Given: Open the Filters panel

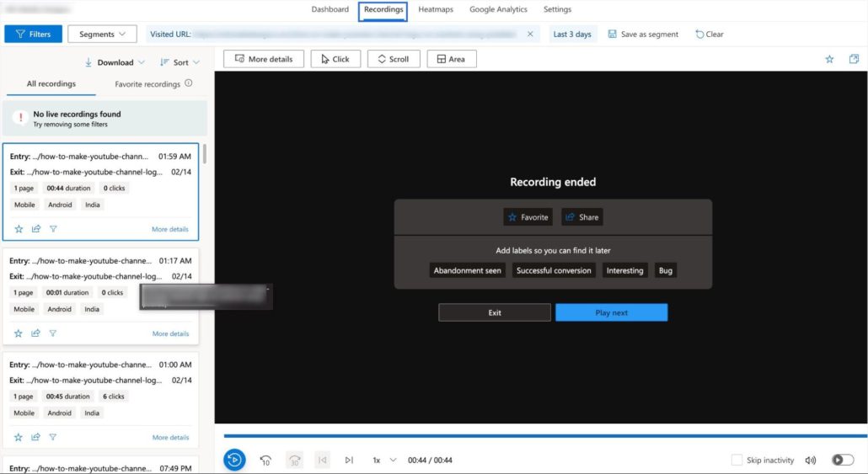Looking at the screenshot, I should (33, 35).
